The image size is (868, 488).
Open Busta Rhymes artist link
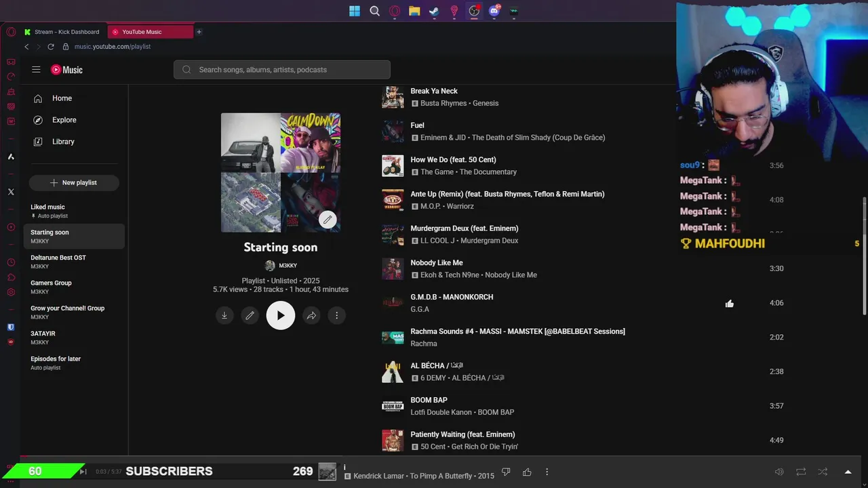click(x=444, y=103)
